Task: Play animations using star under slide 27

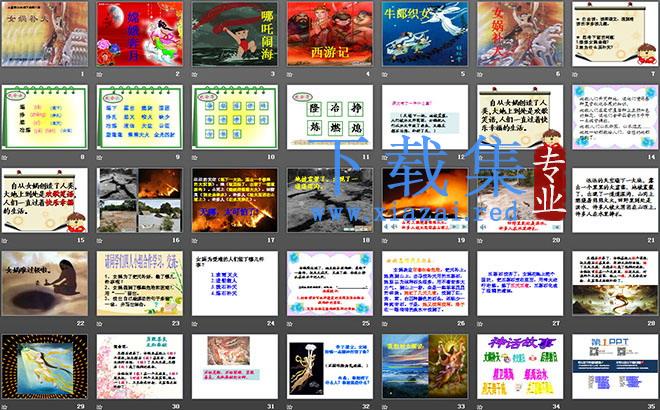Action: (480, 323)
